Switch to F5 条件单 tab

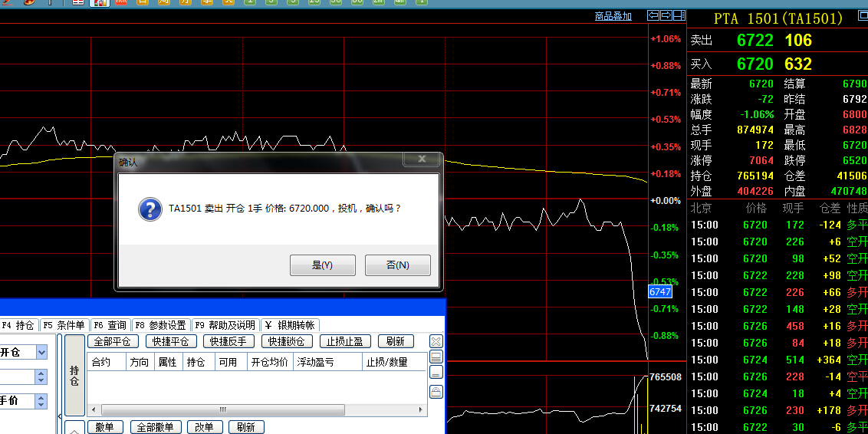[64, 325]
